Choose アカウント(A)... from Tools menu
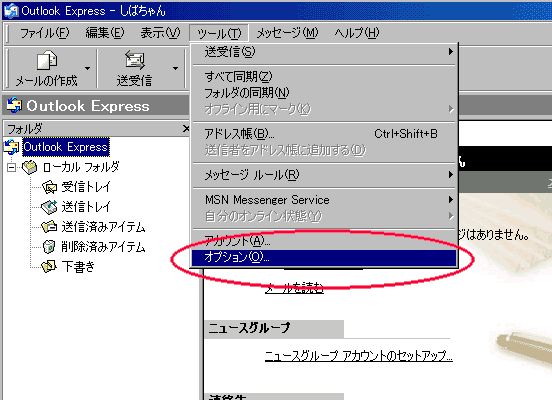Screen dimensions: 552x400 [x=324, y=241]
